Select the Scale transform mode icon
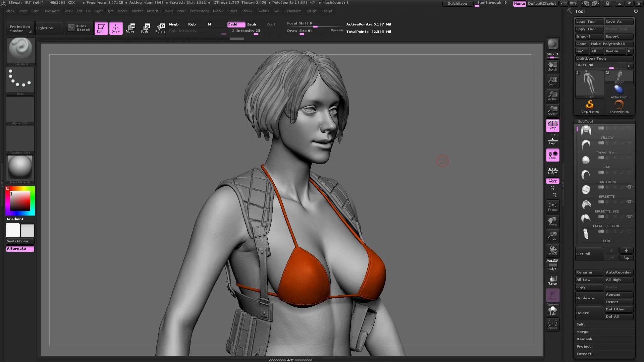644x362 pixels. coord(145,28)
